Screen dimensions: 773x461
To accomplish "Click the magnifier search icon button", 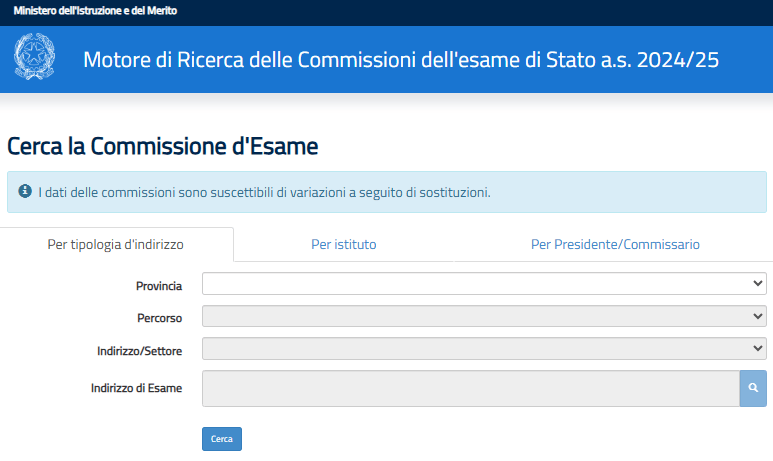I will [753, 389].
